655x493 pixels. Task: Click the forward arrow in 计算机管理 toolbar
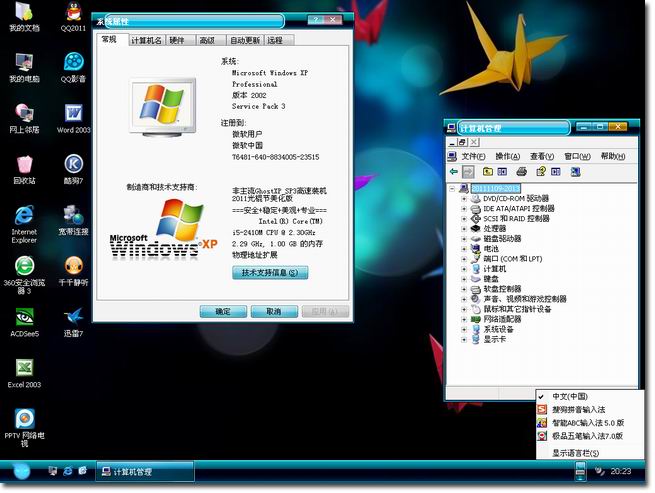tap(468, 172)
